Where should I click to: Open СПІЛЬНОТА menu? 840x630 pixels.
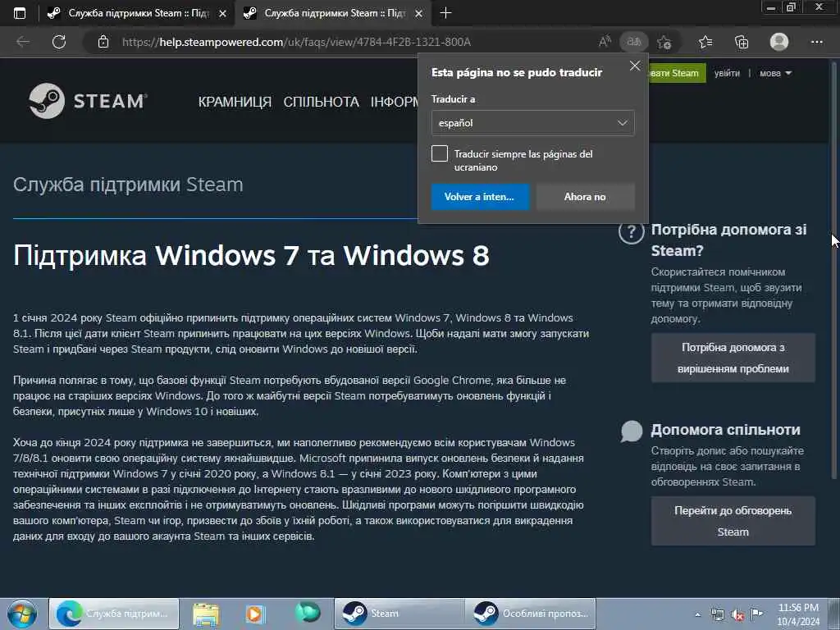[322, 102]
